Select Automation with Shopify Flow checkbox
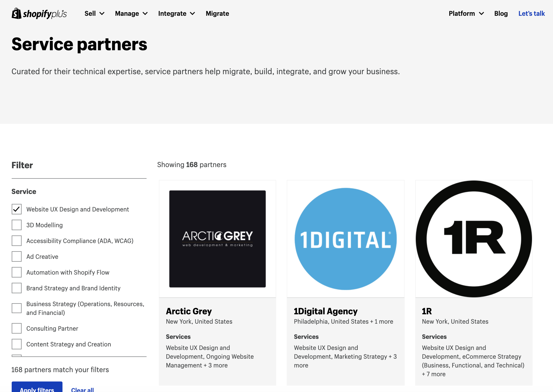 tap(17, 272)
